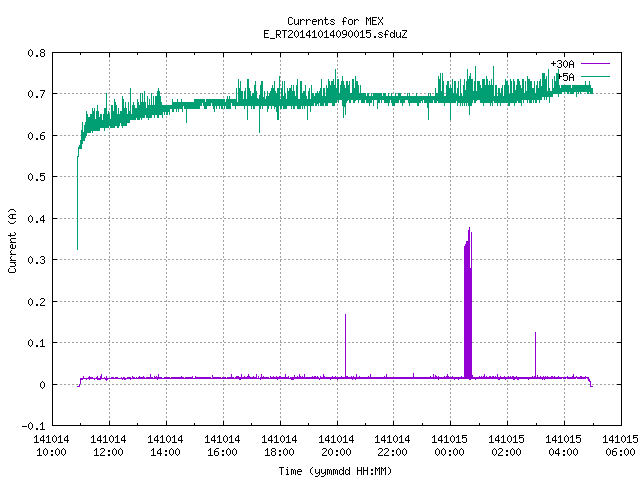Viewport: 640px width, 480px height.
Task: Click the chart title 'Currents for MEX'
Action: (335, 21)
